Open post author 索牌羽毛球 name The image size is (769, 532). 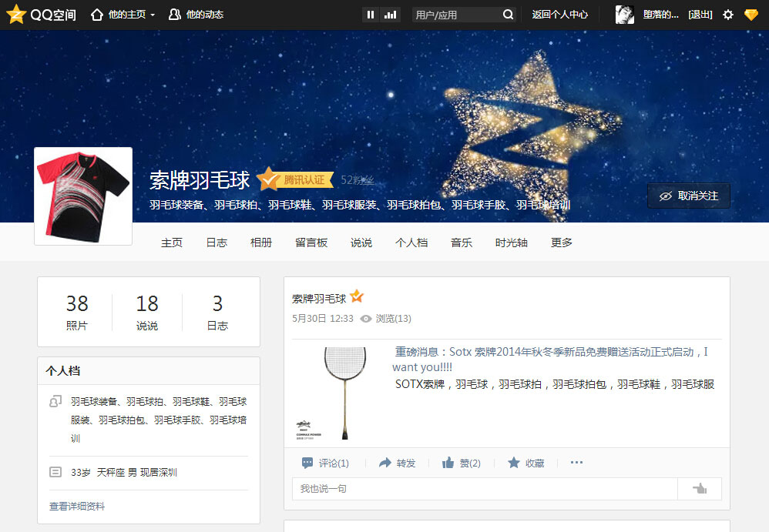tap(319, 299)
